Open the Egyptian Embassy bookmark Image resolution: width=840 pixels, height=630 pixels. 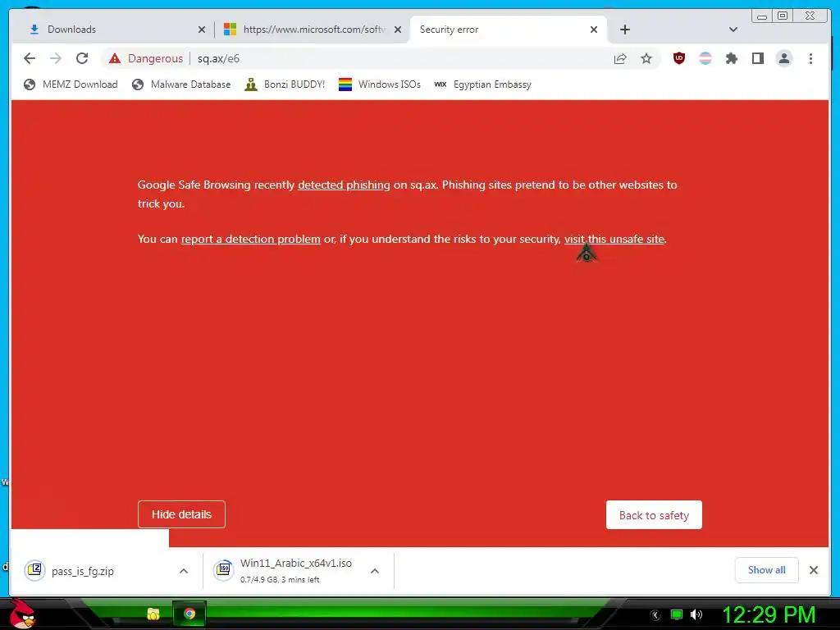click(x=482, y=84)
